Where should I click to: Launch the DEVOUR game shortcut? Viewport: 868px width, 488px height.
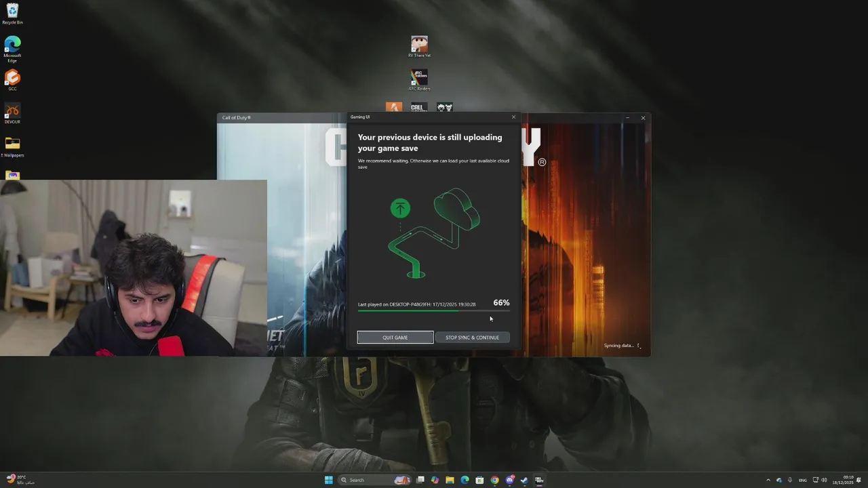(x=12, y=113)
